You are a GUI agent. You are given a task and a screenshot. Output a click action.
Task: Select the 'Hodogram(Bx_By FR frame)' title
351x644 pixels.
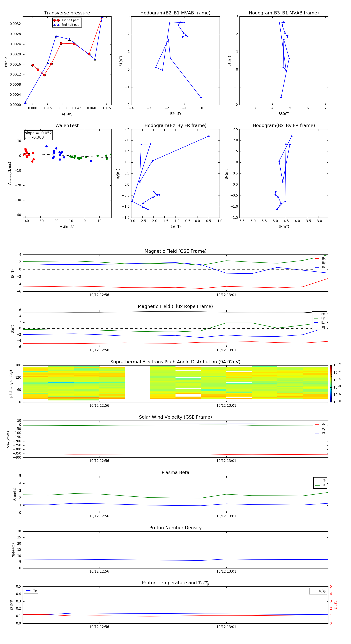284,125
